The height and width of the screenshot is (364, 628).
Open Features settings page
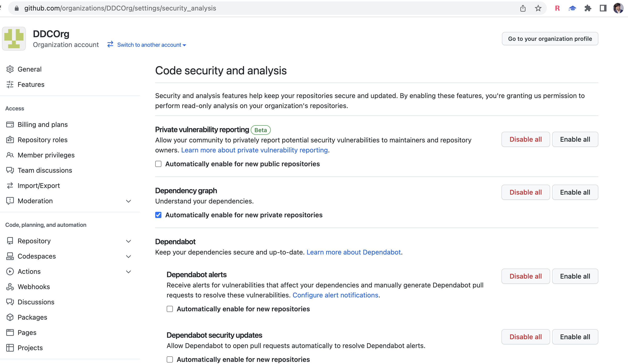tap(31, 84)
